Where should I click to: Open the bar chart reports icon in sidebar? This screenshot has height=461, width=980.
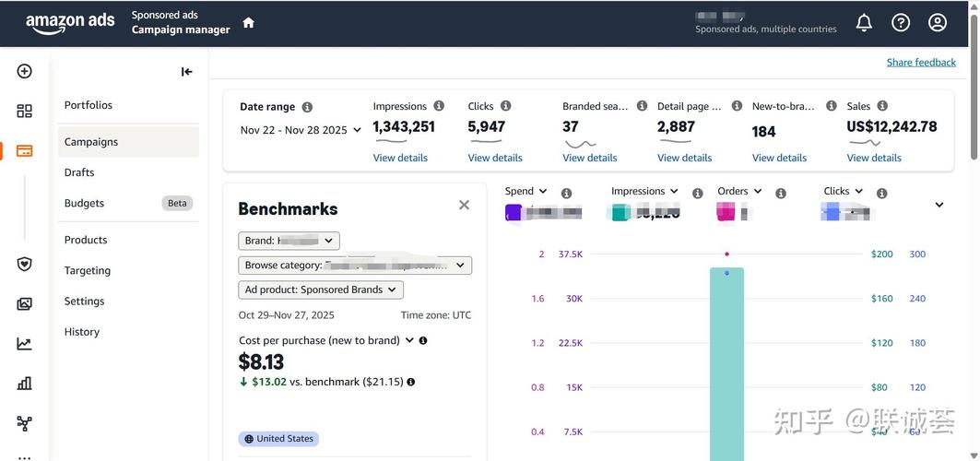[x=24, y=384]
